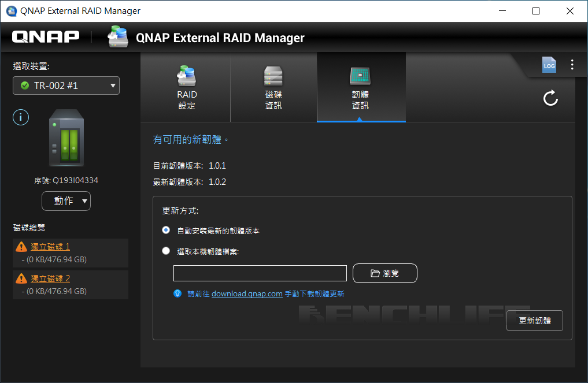Select 選取本機韌體檔案 radio option
588x383 pixels.
166,251
